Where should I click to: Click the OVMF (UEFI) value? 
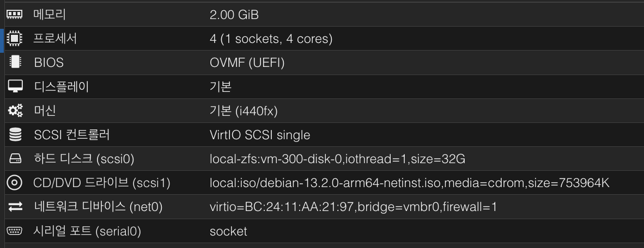point(247,63)
